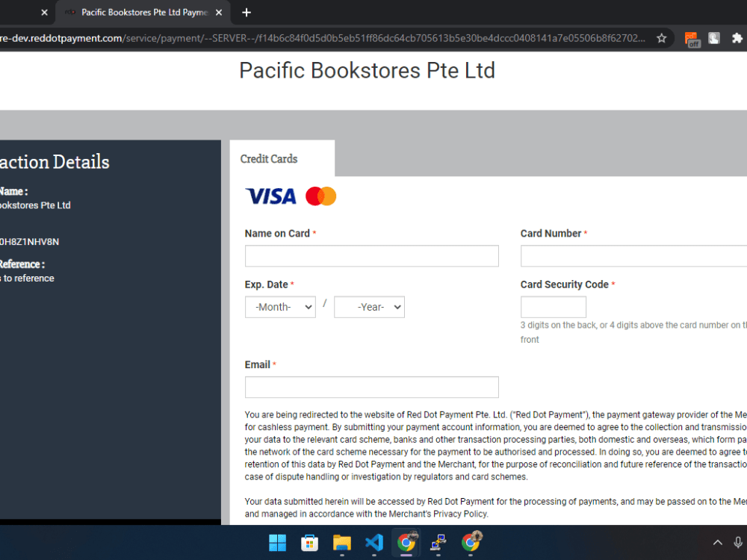The image size is (747, 560).
Task: Open the PDF extension marked off
Action: 692,39
